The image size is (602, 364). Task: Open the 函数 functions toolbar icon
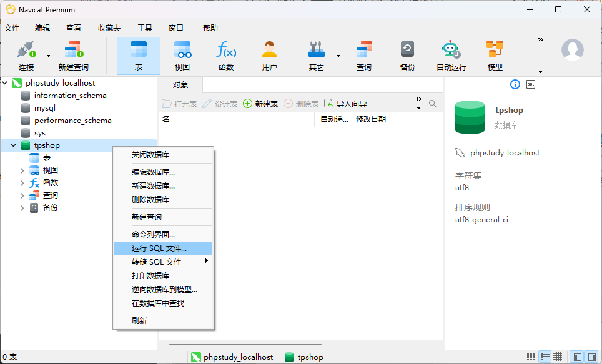226,56
